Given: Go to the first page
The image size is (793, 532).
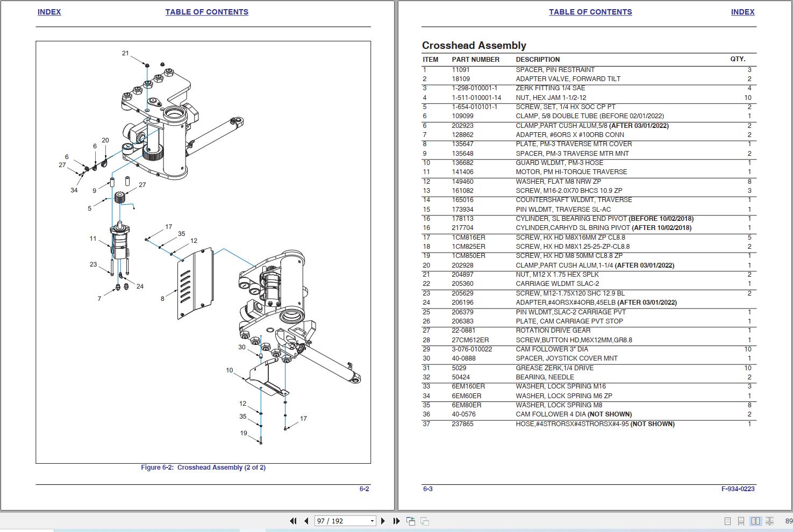Looking at the screenshot, I should point(293,521).
